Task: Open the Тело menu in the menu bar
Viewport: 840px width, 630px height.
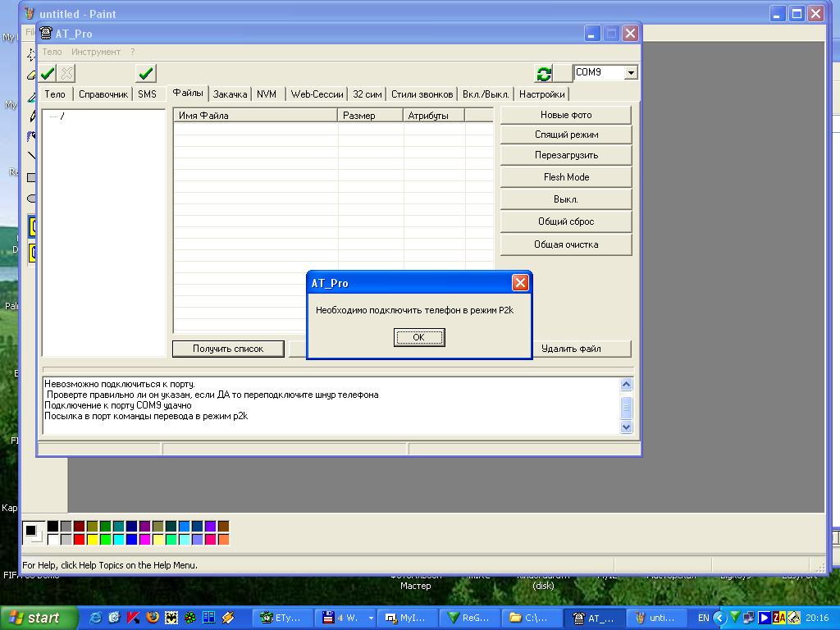Action: (x=52, y=52)
